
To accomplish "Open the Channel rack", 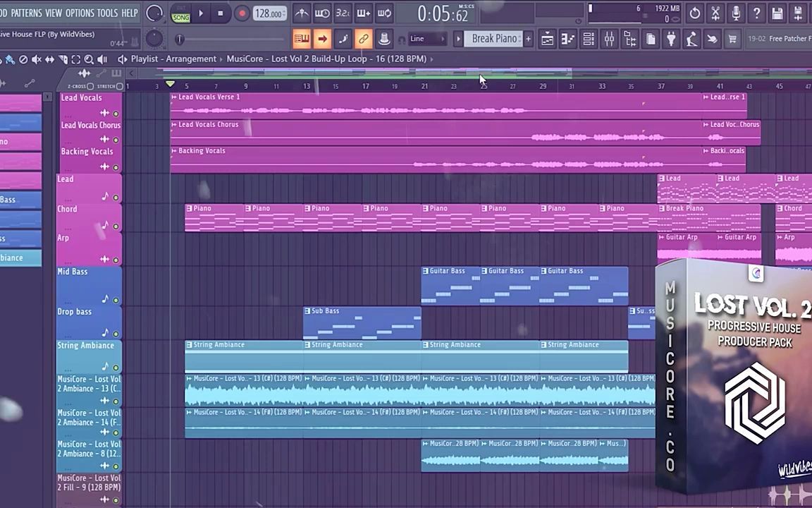I will [589, 39].
